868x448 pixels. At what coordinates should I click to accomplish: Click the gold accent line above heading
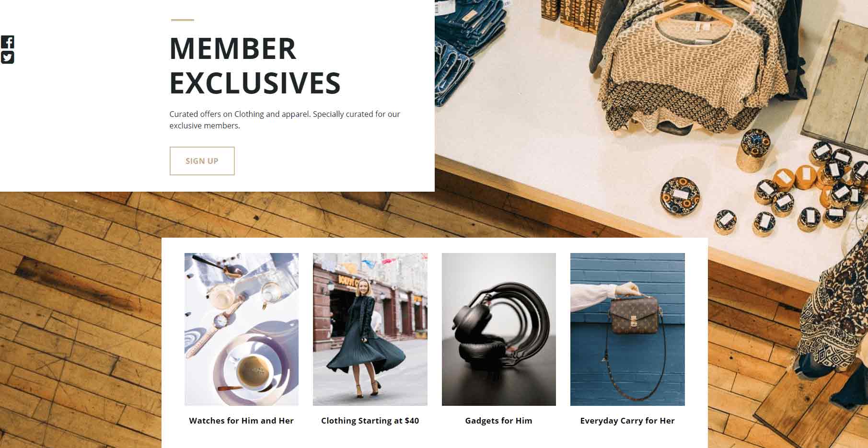tap(183, 20)
